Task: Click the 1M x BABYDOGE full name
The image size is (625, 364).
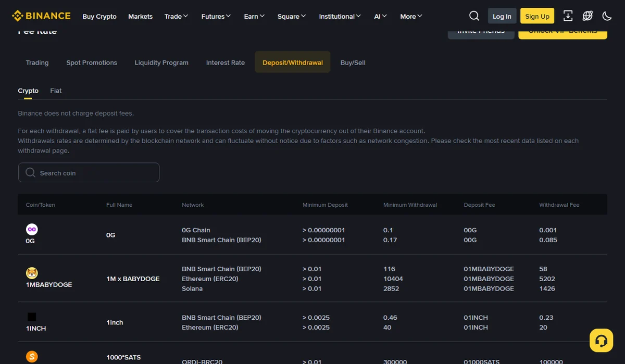Action: [x=133, y=279]
